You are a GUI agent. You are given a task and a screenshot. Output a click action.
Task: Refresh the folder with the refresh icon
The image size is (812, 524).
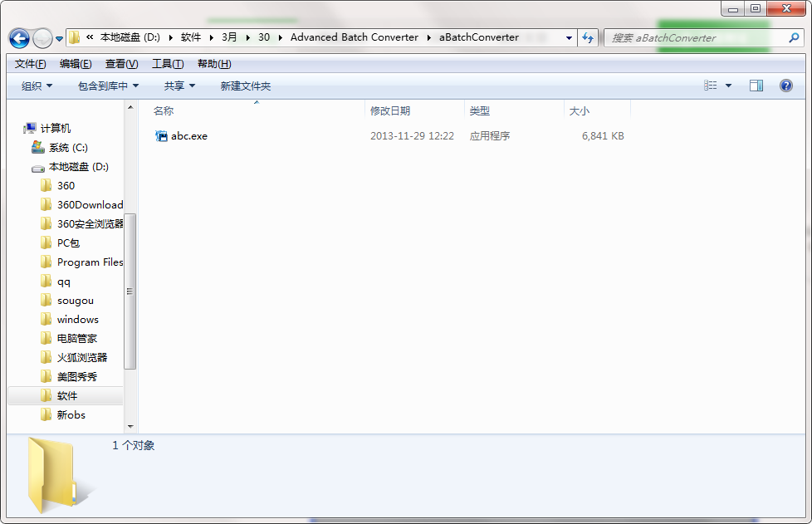pyautogui.click(x=588, y=38)
